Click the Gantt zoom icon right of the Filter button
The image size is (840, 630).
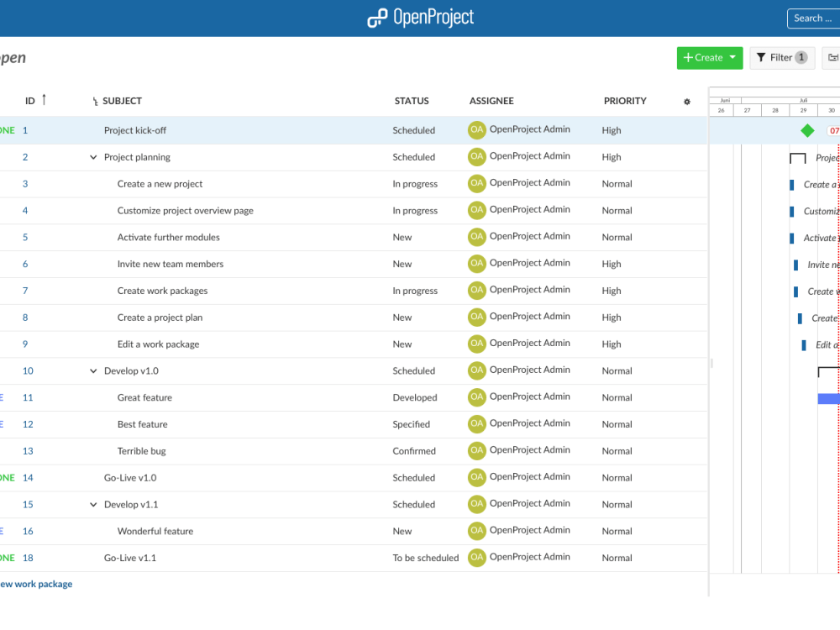[x=832, y=57]
